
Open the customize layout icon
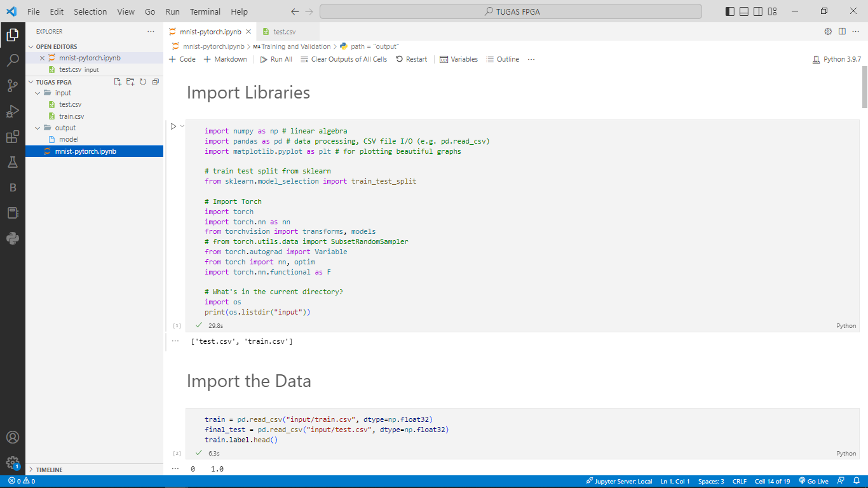[772, 11]
